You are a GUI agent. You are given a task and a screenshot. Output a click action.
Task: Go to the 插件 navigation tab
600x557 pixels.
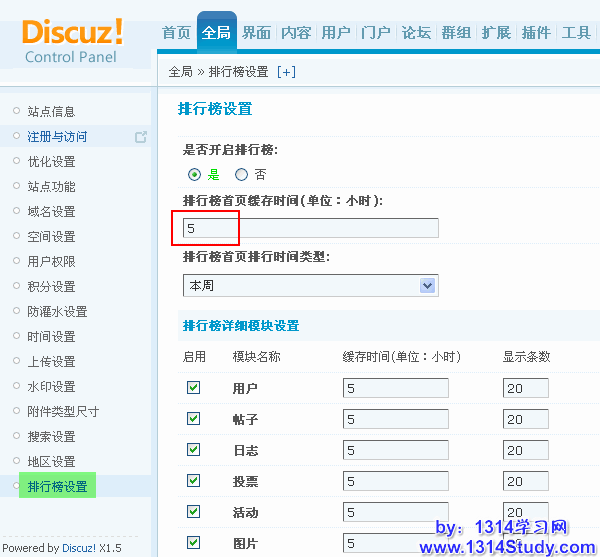pos(536,33)
